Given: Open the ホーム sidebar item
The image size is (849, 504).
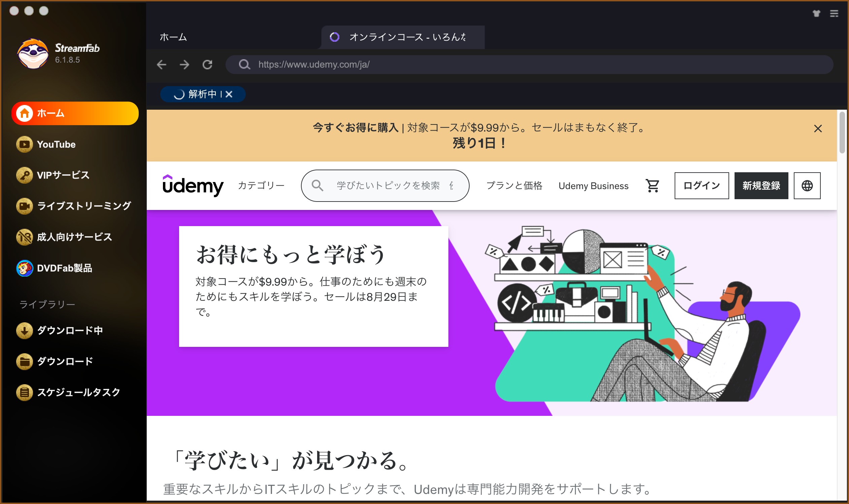Looking at the screenshot, I should point(75,113).
